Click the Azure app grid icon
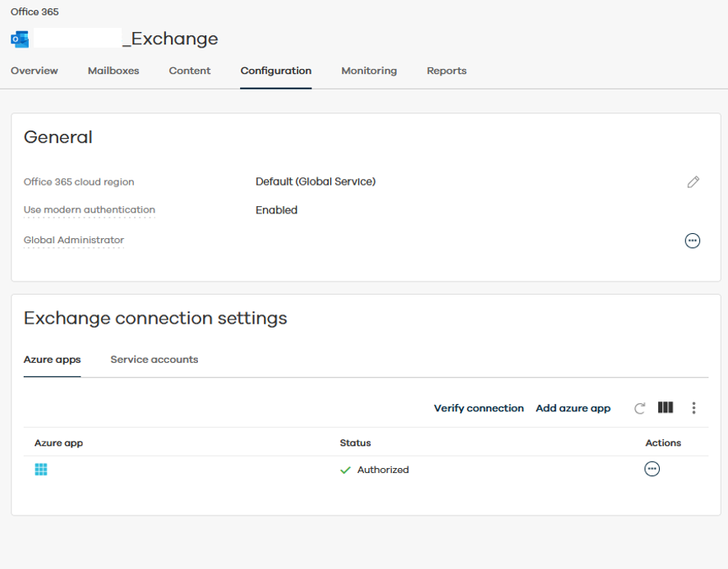The width and height of the screenshot is (728, 569). 41,470
